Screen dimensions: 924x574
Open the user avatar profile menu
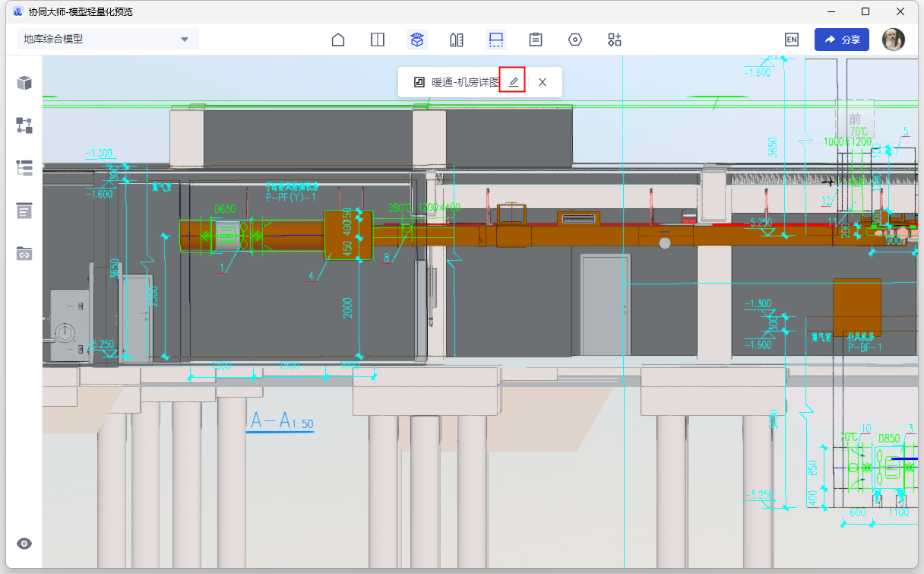(894, 40)
